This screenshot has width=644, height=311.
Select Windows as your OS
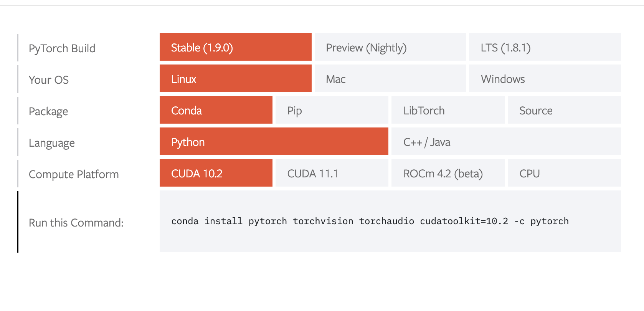tap(545, 78)
